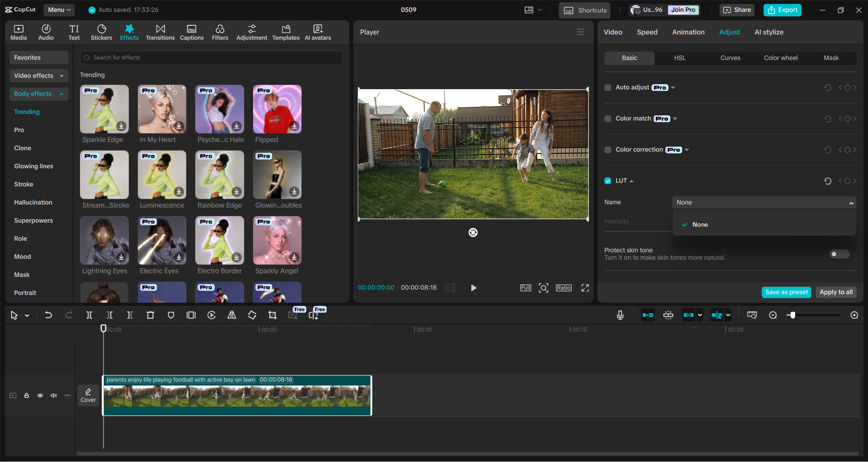Click the Mirror icon in the timeline toolbar
This screenshot has width=868, height=462.
[x=231, y=315]
